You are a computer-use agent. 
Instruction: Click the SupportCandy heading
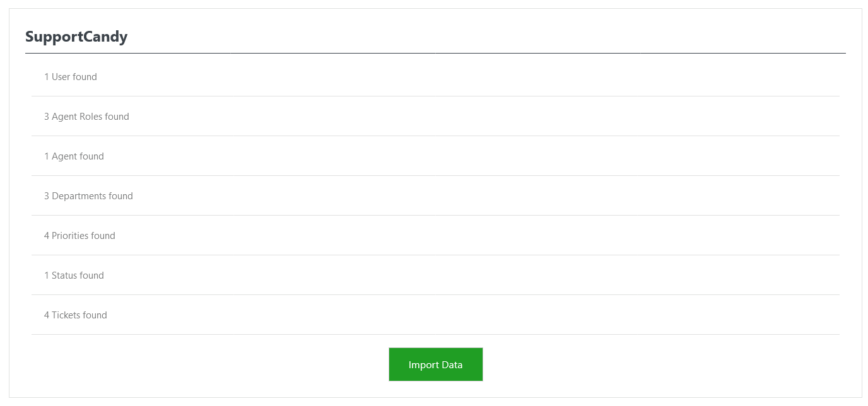[x=76, y=37]
